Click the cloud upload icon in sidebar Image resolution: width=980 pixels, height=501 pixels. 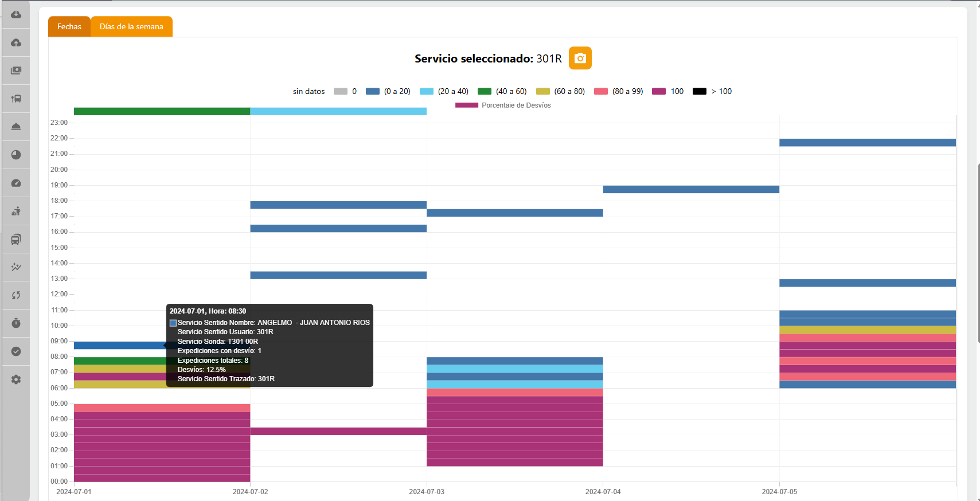[16, 42]
